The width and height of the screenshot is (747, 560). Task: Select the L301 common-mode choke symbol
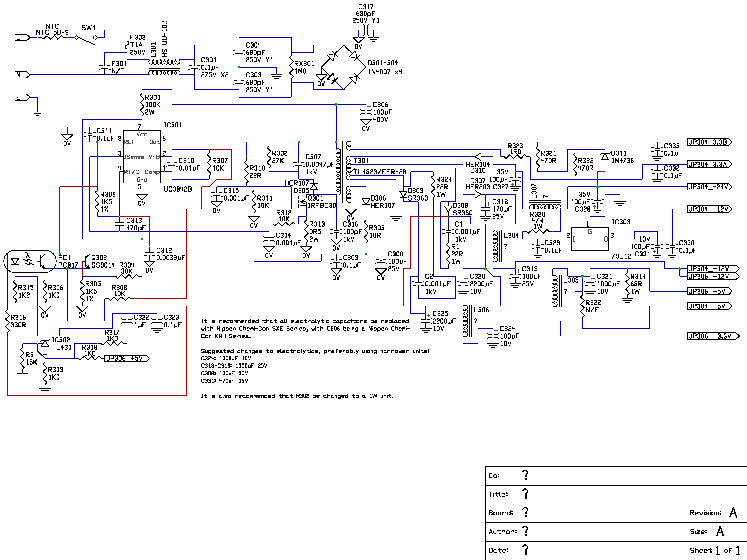pyautogui.click(x=165, y=67)
